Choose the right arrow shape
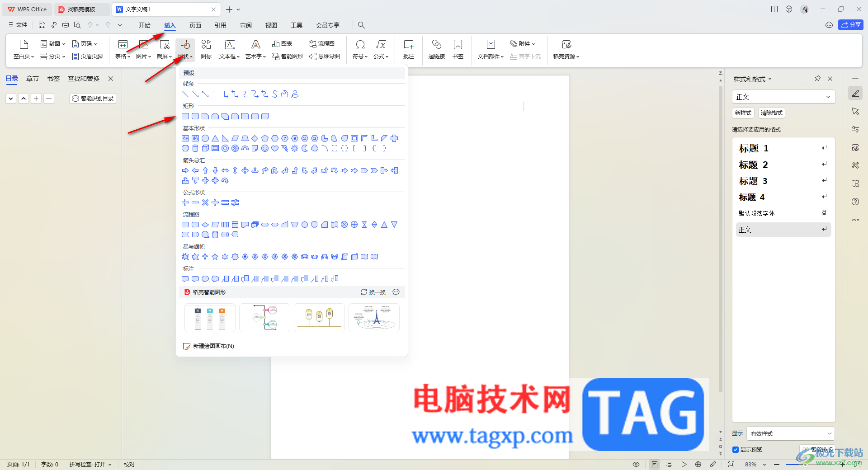Screen dimensions: 868x470 (185, 171)
